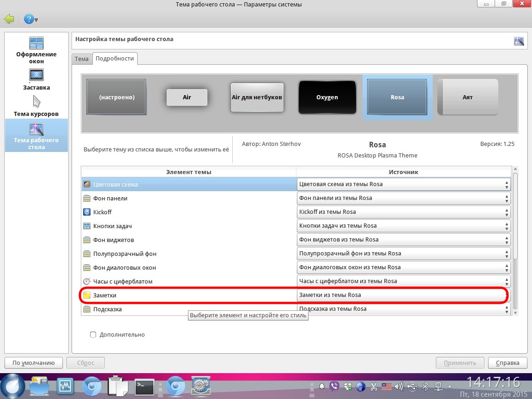Open the file manager from the taskbar
This screenshot has height=399, width=532.
click(39, 386)
